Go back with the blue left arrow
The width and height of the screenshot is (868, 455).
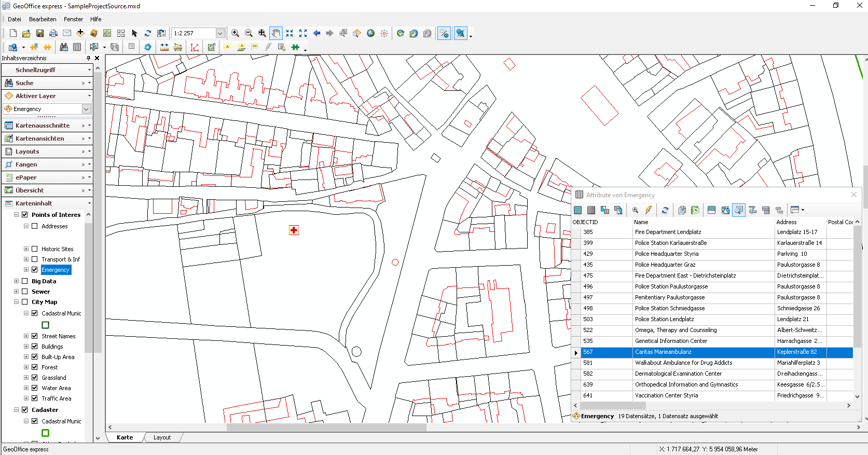[x=316, y=33]
